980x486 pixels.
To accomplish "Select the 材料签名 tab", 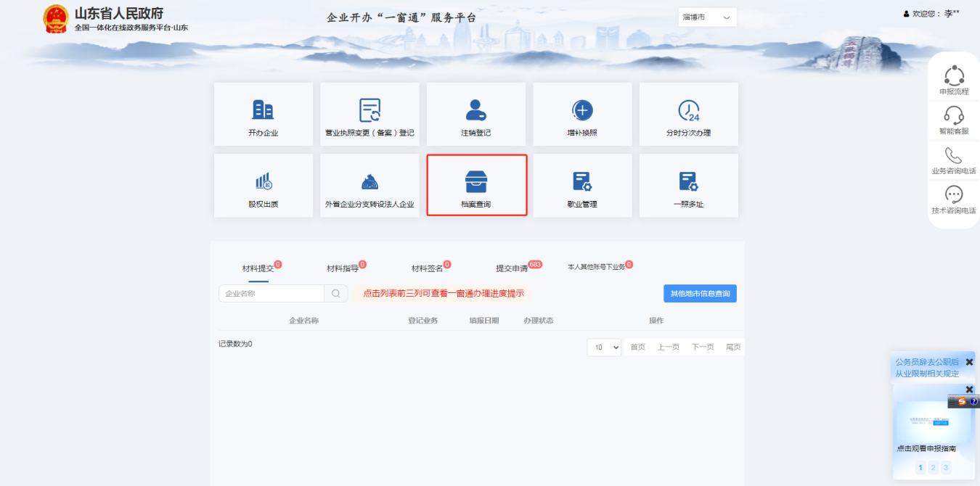I will coord(427,268).
